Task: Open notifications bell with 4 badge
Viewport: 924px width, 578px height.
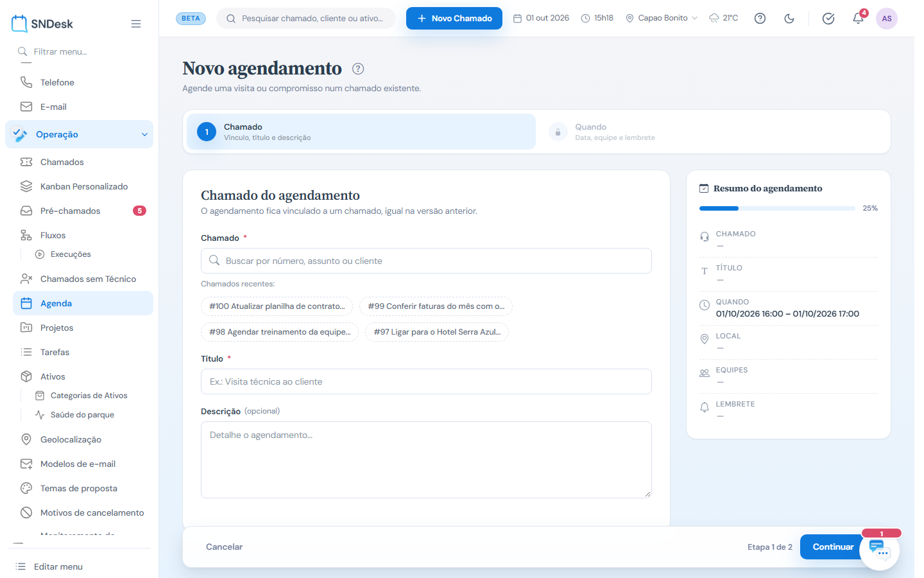Action: tap(859, 18)
